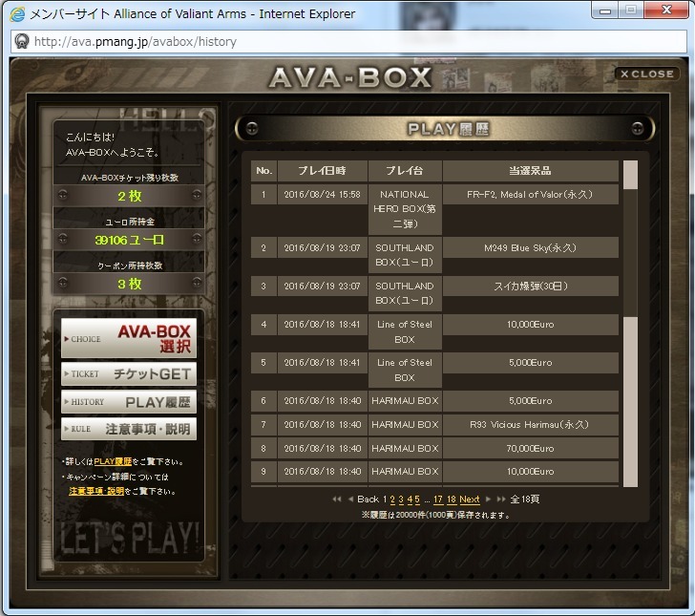Screen dimensions: 695x616
Task: Click the PLAY履歴 text link in sidebar notes
Action: (x=113, y=462)
